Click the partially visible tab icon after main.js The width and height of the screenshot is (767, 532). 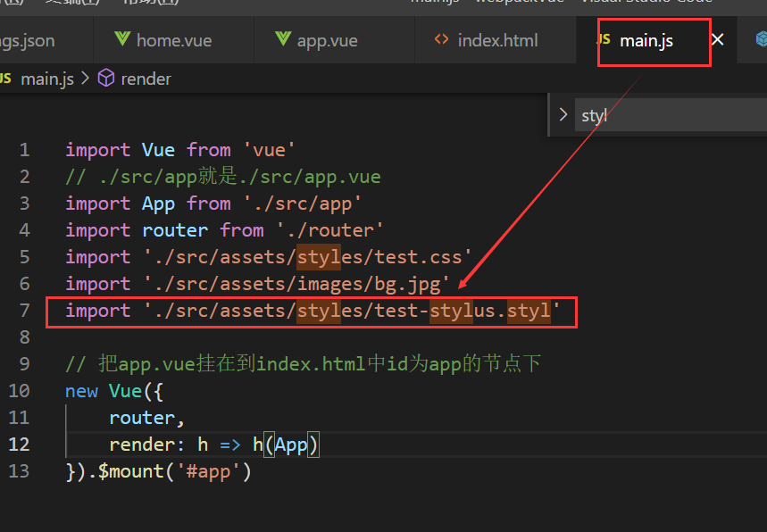(x=761, y=39)
